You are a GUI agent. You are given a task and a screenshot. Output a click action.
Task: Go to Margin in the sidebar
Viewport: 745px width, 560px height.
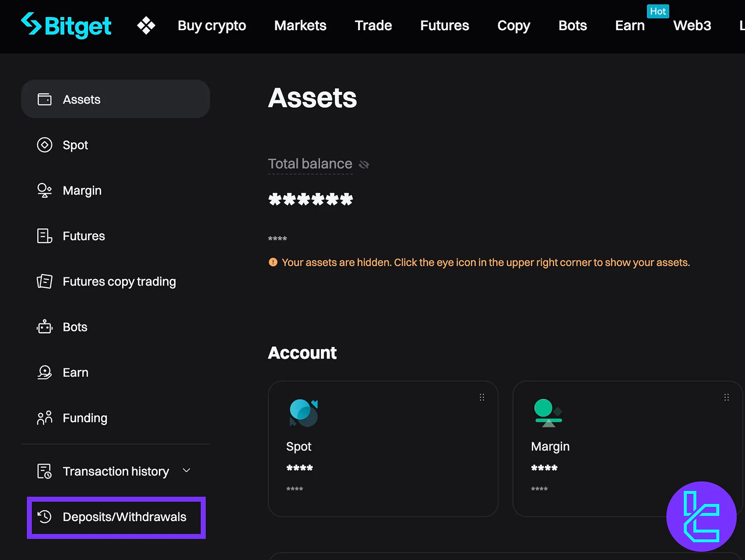[82, 191]
